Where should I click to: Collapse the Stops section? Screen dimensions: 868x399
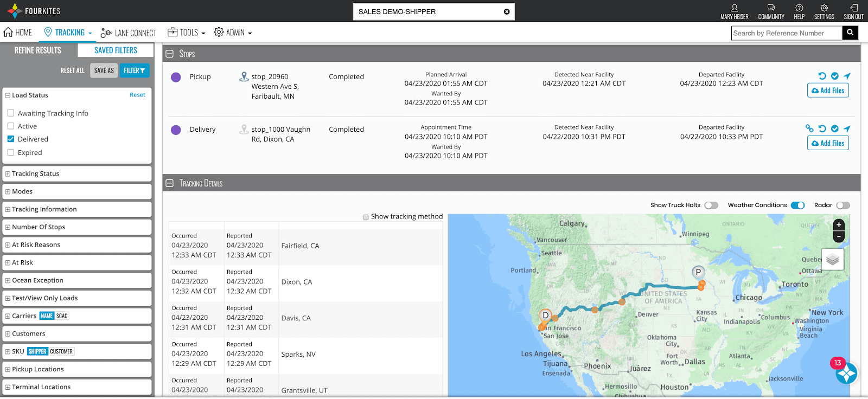point(170,54)
